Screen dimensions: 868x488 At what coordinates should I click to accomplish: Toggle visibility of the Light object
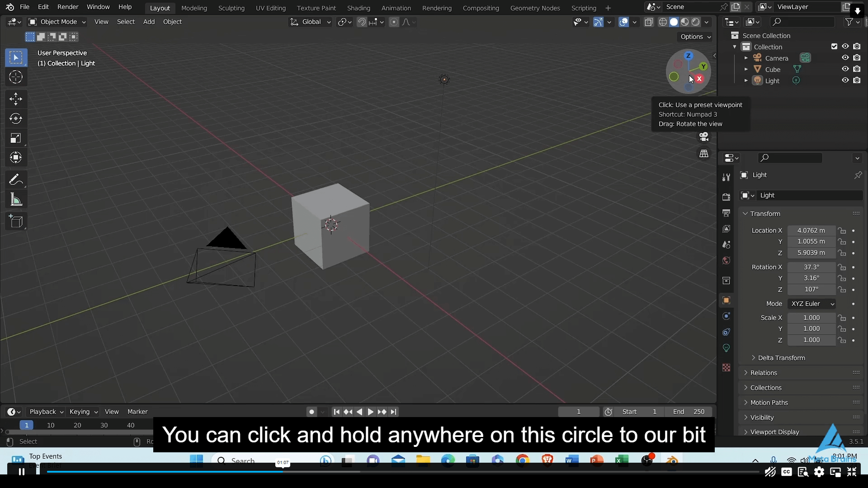coord(846,80)
